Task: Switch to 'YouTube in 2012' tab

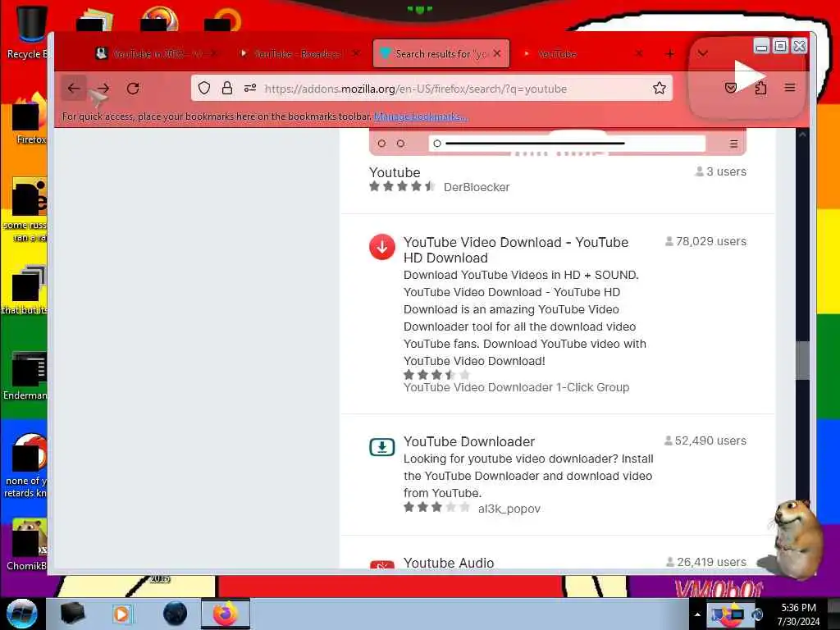Action: coord(157,53)
